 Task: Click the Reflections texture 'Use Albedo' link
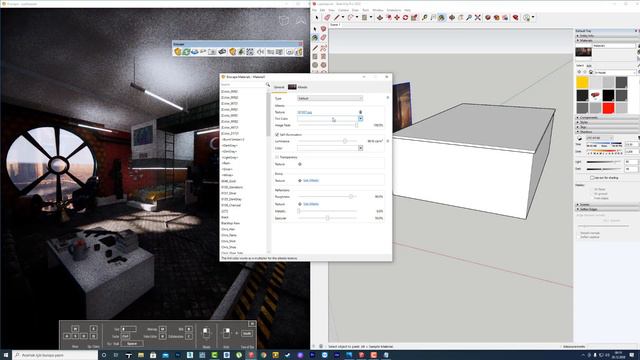(311, 204)
